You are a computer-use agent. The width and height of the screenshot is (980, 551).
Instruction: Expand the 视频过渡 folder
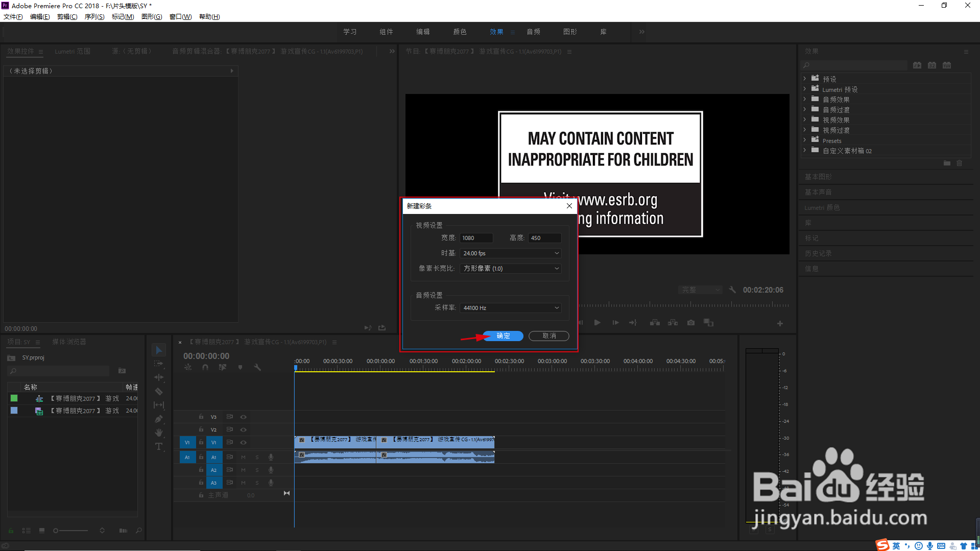[805, 130]
